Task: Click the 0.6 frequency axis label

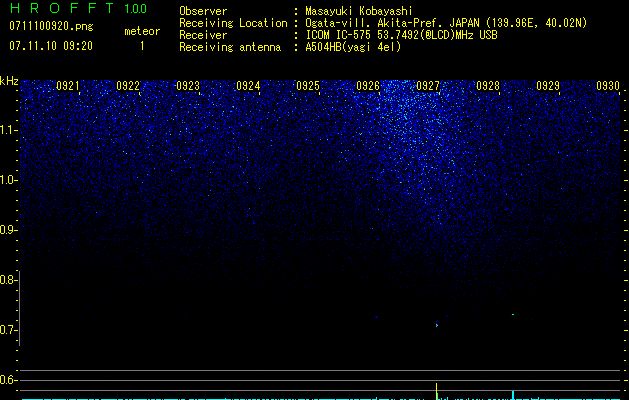Action: click(8, 380)
